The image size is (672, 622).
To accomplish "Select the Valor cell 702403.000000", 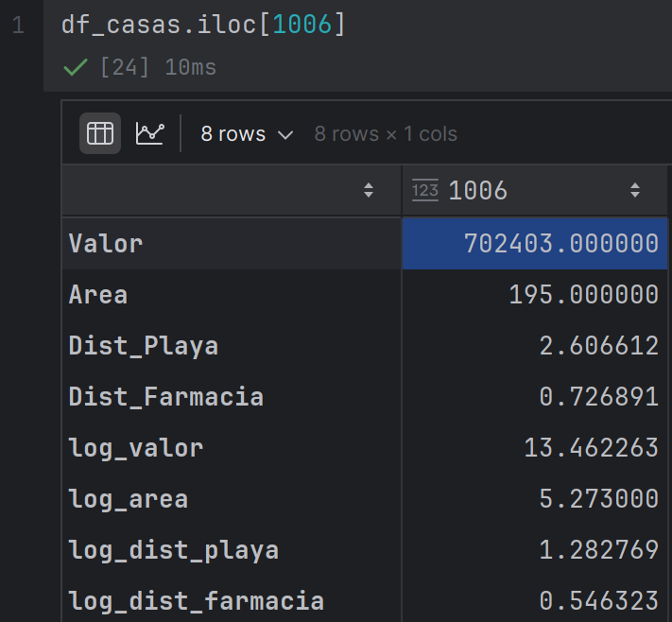I will [x=534, y=244].
